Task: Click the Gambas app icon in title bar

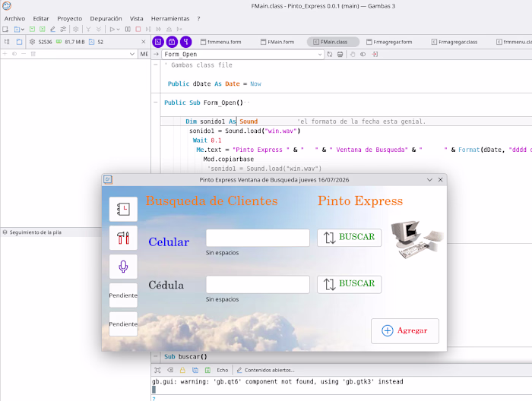Action: tap(6, 6)
